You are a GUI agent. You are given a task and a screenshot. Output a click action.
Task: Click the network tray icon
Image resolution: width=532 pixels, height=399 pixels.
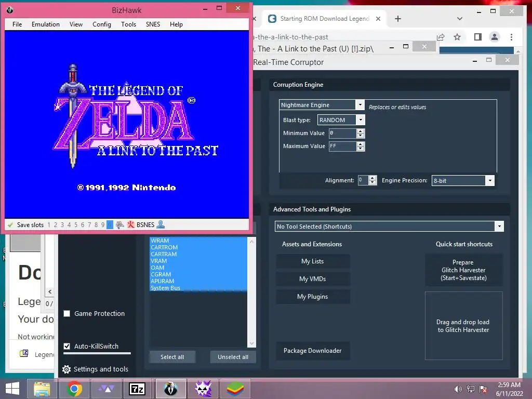coord(471,389)
